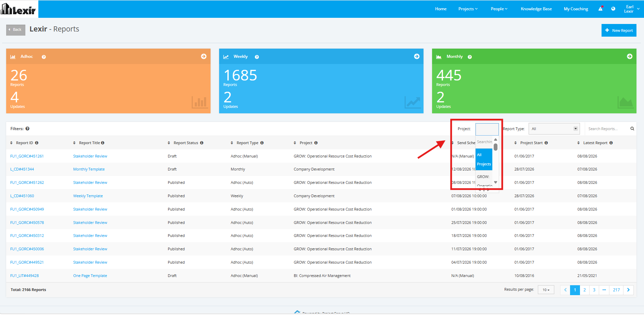Open the Knowledge Base menu item
The width and height of the screenshot is (644, 315).
[x=536, y=9]
